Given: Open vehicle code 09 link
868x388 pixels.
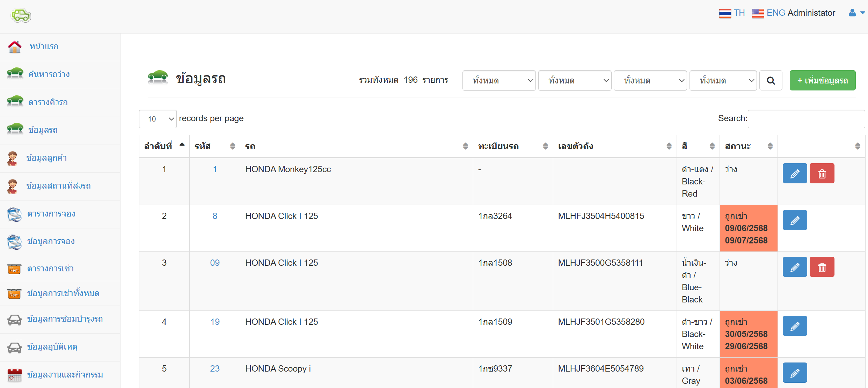Looking at the screenshot, I should 215,263.
